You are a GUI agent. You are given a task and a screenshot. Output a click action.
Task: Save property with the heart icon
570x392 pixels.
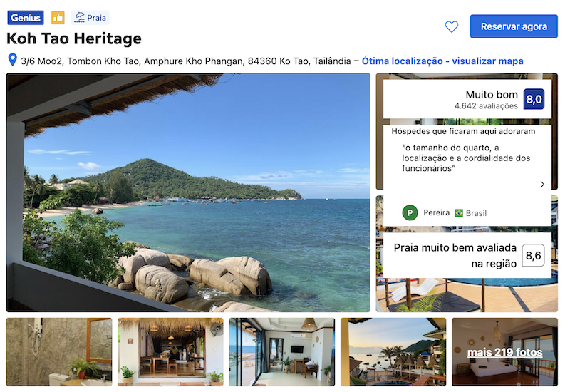452,26
